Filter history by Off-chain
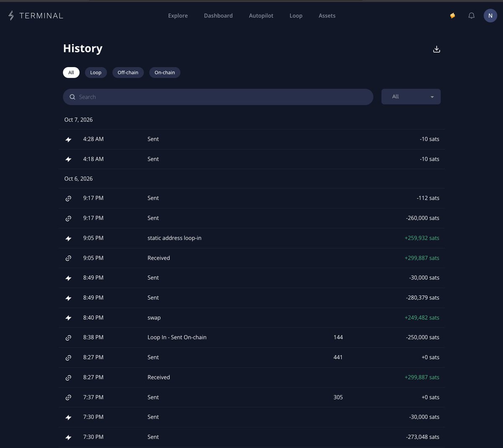 (128, 73)
